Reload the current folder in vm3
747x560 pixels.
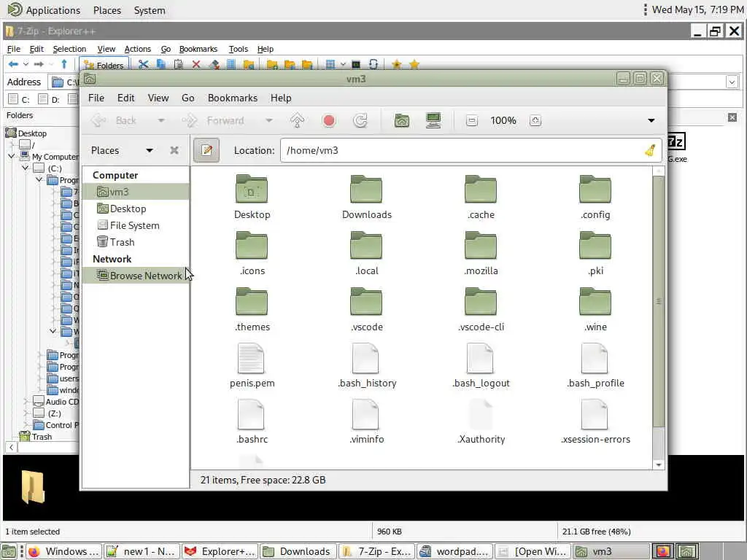coord(360,120)
